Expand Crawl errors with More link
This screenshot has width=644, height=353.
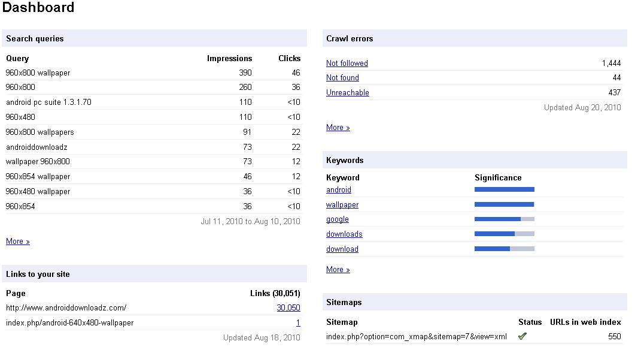click(x=338, y=128)
